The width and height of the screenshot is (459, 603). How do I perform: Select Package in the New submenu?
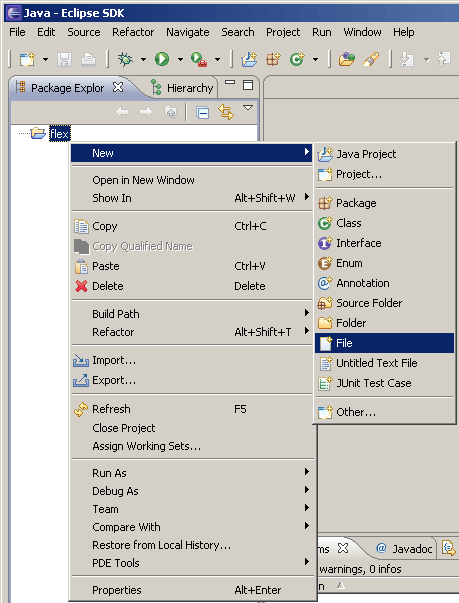pyautogui.click(x=384, y=203)
